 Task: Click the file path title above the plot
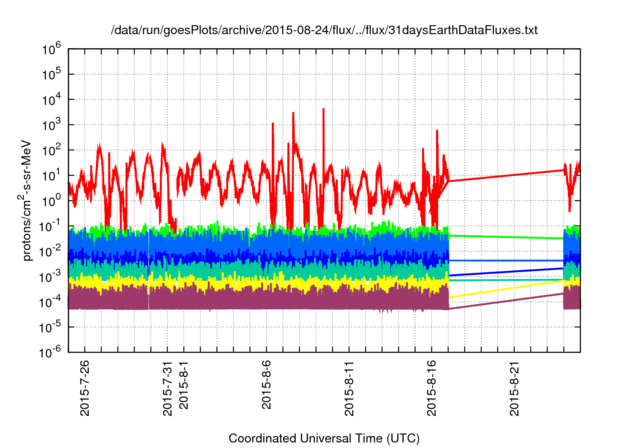[x=323, y=31]
